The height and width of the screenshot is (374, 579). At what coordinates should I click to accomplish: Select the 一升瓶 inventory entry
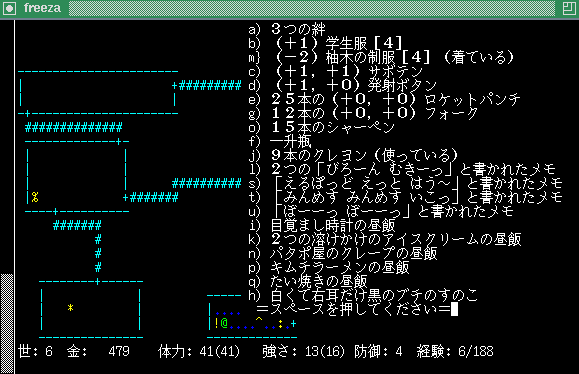[x=280, y=141]
